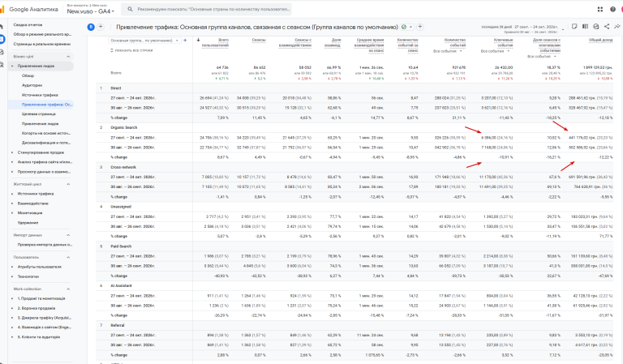Image resolution: width=623 pixels, height=364 pixels.
Task: Sort by Общий доход column header
Action: tap(600, 40)
